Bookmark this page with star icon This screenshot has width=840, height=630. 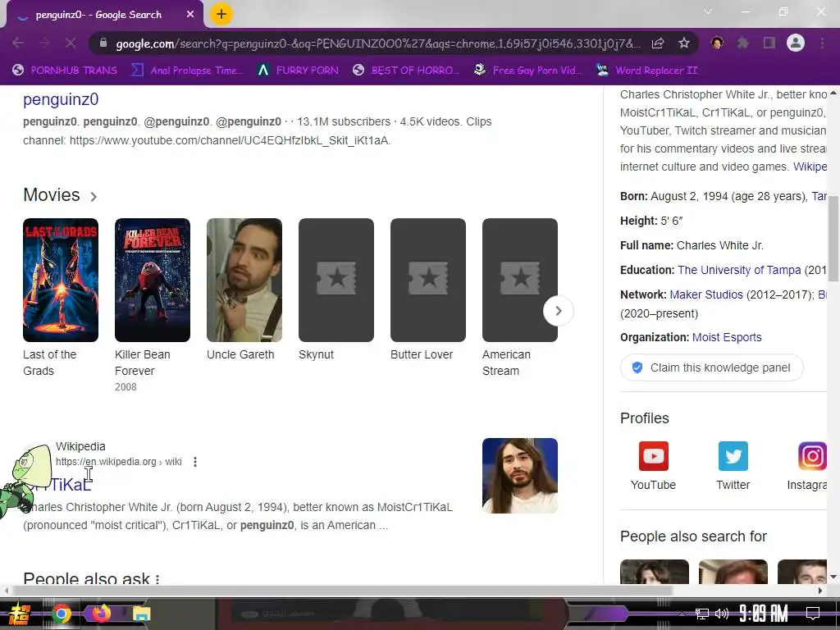click(683, 43)
